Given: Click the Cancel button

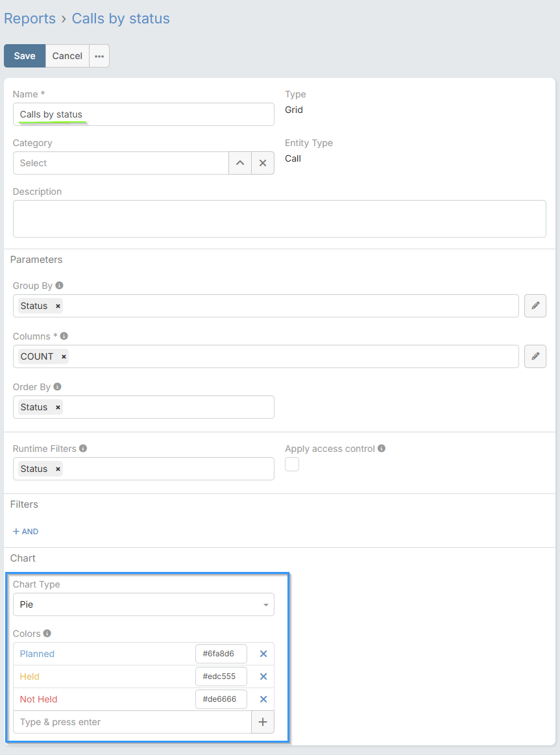Looking at the screenshot, I should click(67, 56).
